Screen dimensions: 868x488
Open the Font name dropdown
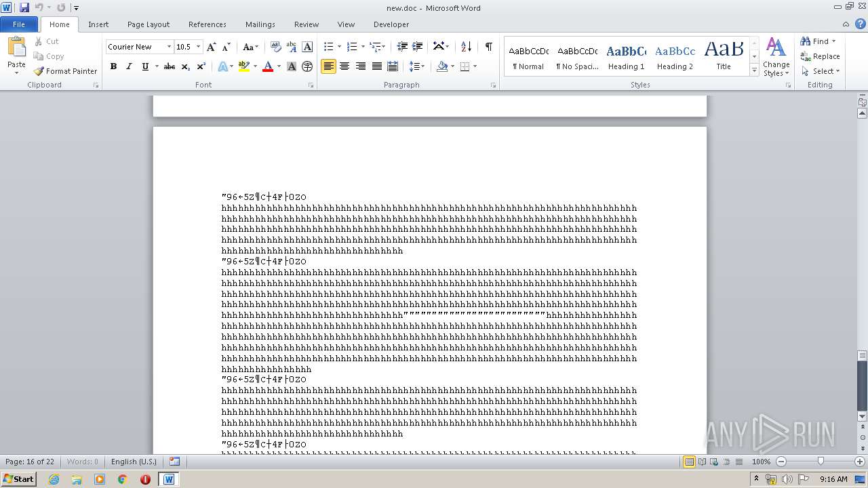(169, 47)
